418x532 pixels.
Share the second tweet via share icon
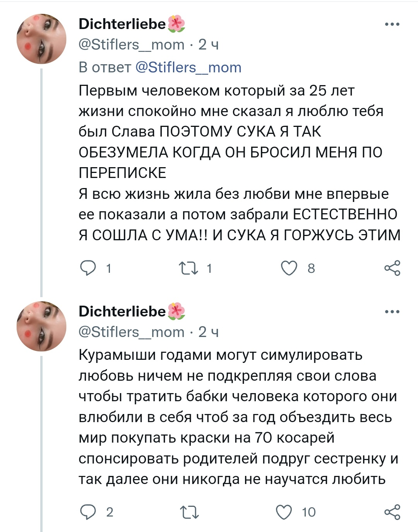pos(392,512)
